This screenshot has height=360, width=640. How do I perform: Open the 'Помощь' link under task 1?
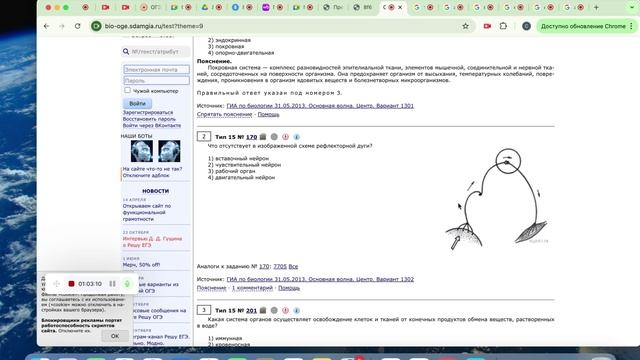[x=268, y=114]
